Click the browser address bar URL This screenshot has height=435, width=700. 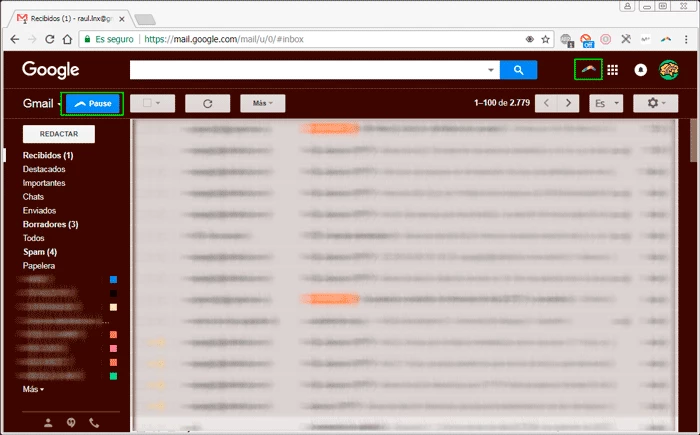pos(224,39)
